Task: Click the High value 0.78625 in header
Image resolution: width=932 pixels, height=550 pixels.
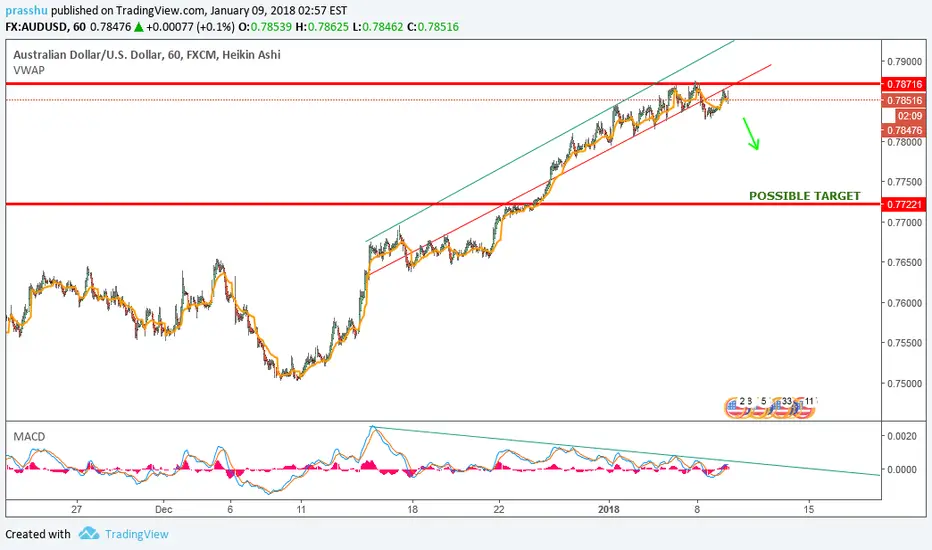Action: (328, 27)
